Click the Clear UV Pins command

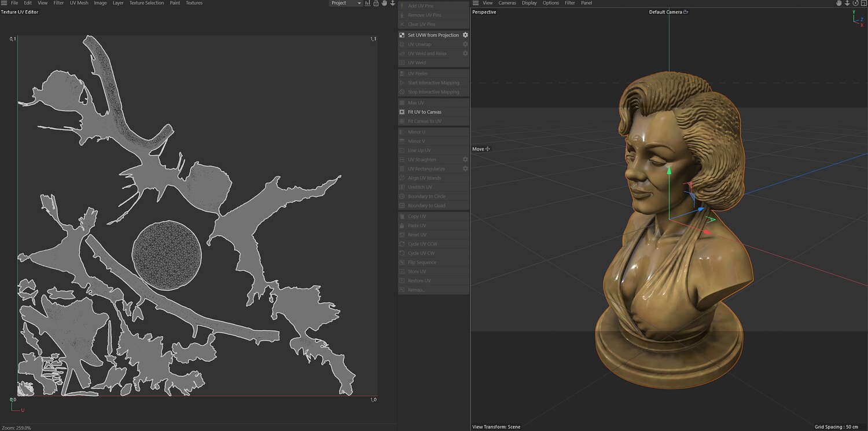433,24
